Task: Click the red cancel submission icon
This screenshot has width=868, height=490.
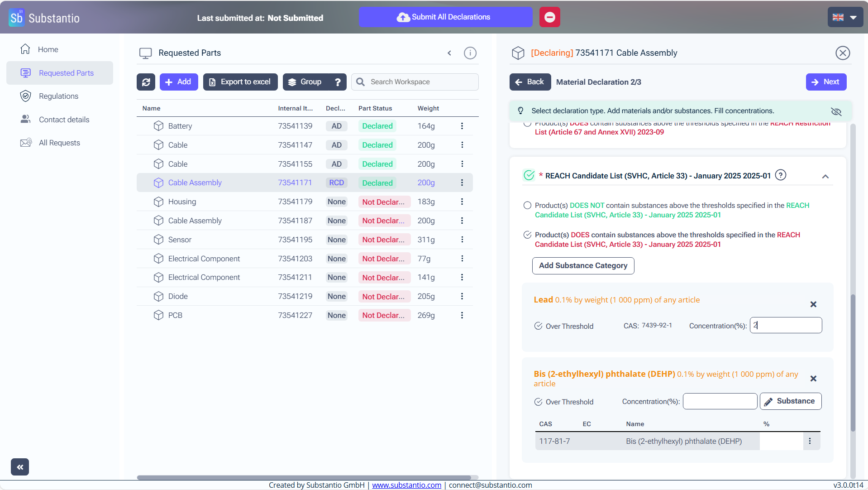Action: click(x=549, y=17)
